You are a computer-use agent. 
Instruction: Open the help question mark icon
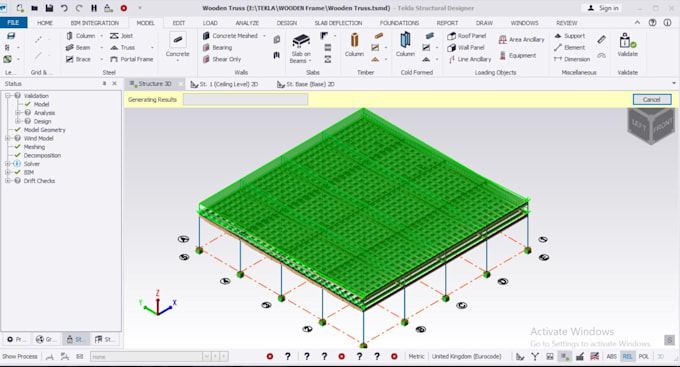pyautogui.click(x=652, y=23)
